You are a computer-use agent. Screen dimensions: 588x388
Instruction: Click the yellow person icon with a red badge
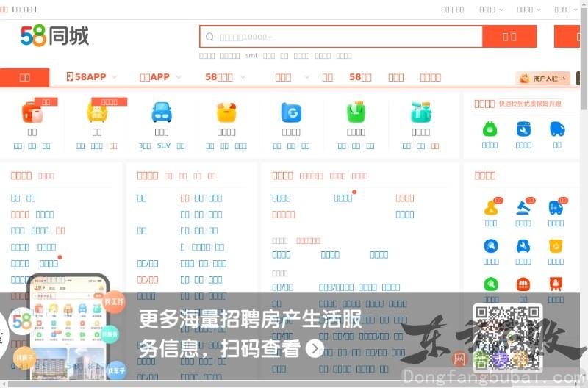tap(491, 207)
